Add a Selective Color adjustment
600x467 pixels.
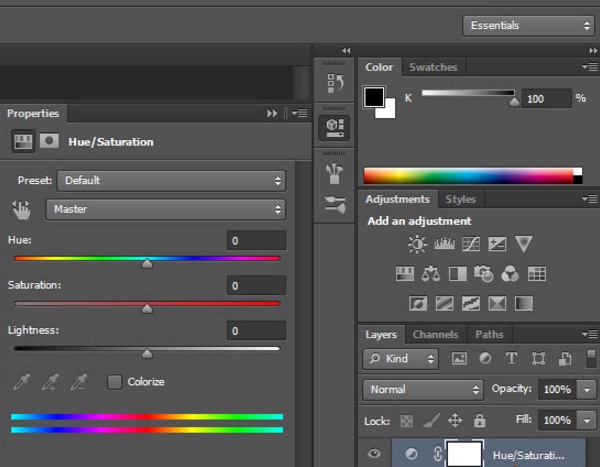tap(497, 304)
